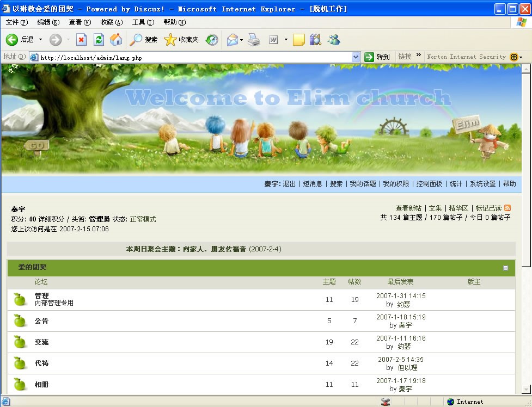This screenshot has width=532, height=407.
Task: Click the 标记已读 link
Action: click(x=488, y=208)
